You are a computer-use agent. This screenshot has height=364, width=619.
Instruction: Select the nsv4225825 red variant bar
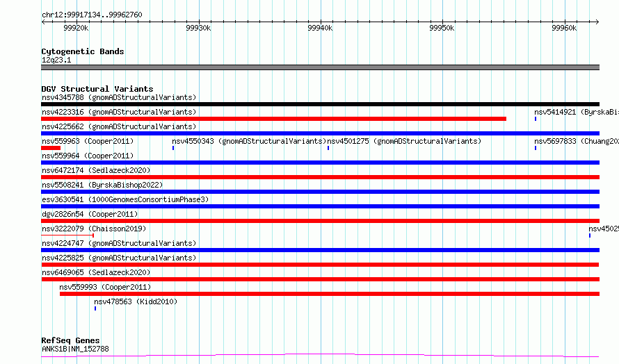(x=320, y=265)
